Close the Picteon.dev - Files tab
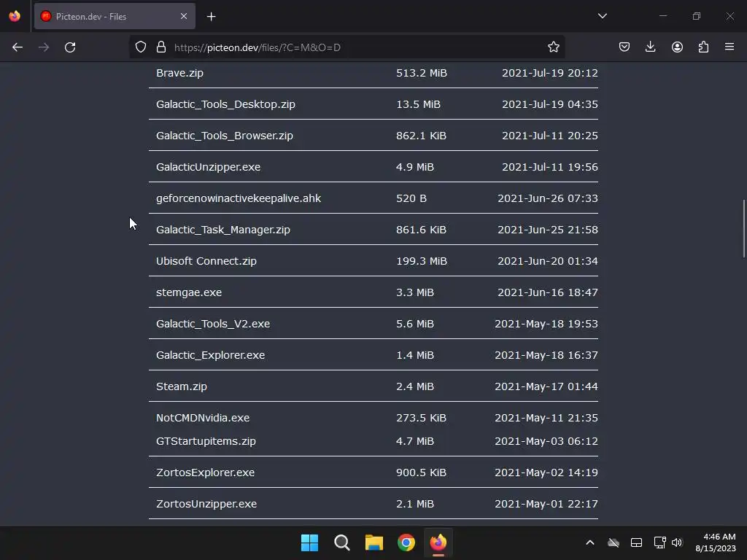Screen dimensions: 747x560 pos(184,16)
